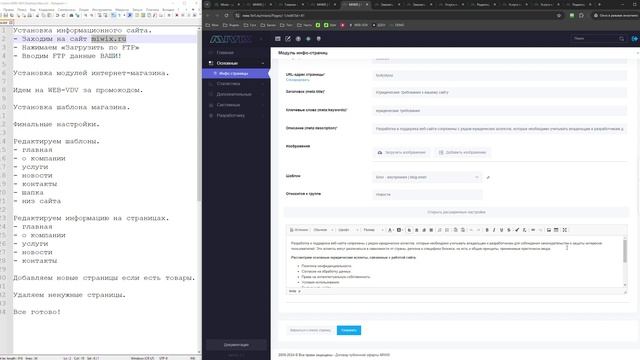Expand the Разработчику sidebar section
Viewport: 640px width, 360px height.
click(x=236, y=116)
